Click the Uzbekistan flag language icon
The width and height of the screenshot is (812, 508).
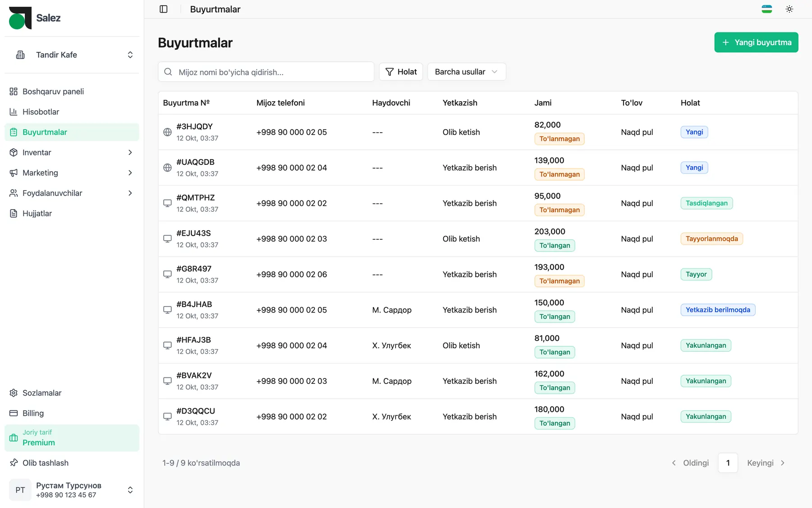tap(767, 9)
